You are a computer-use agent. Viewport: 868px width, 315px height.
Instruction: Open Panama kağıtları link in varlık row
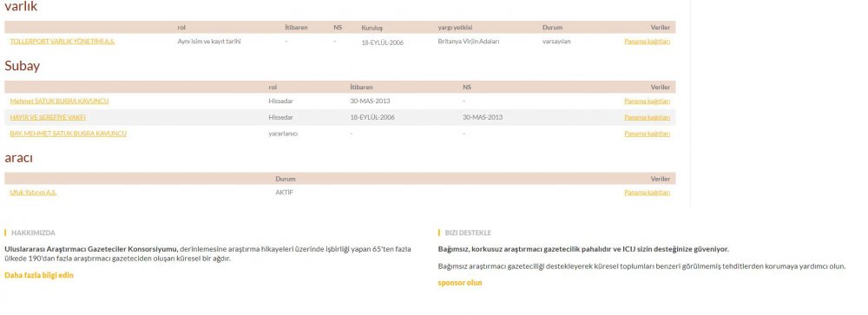[x=648, y=42]
